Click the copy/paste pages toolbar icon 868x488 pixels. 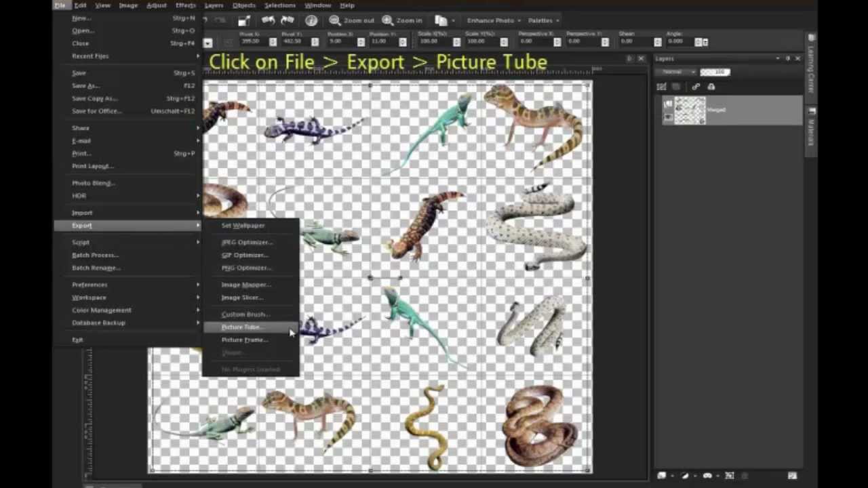pyautogui.click(x=441, y=20)
